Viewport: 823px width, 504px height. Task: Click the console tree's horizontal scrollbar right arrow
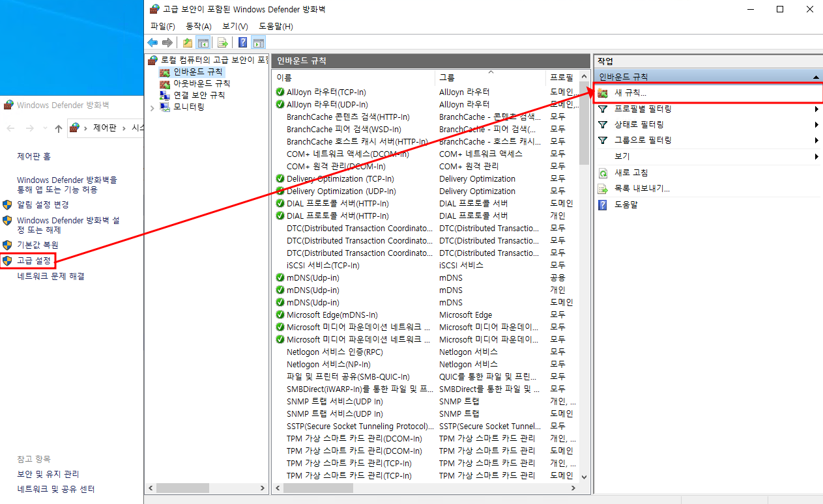[263, 488]
